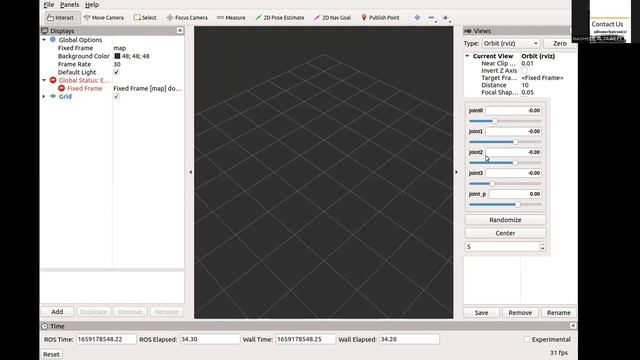640x360 pixels.
Task: Click the Rename view button
Action: tap(559, 313)
